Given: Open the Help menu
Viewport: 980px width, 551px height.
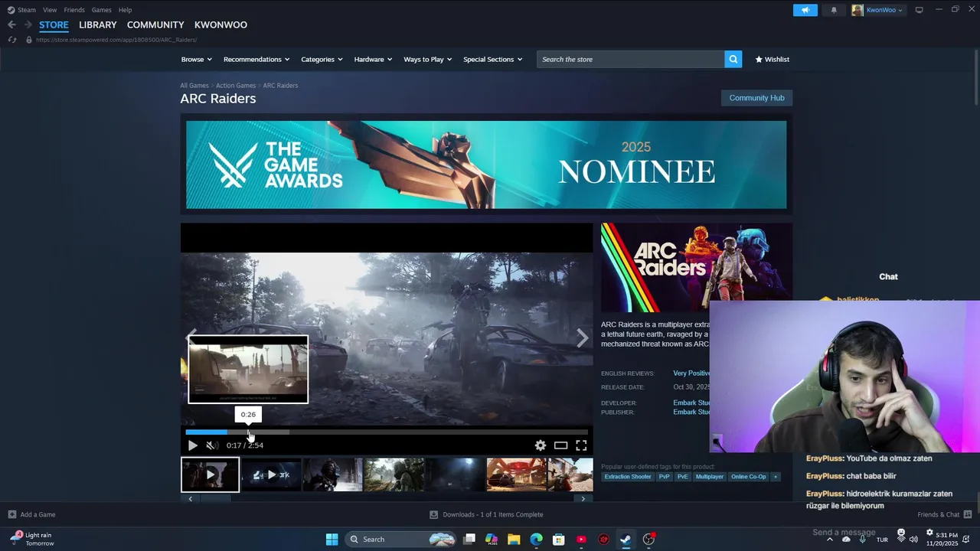Looking at the screenshot, I should coord(125,10).
